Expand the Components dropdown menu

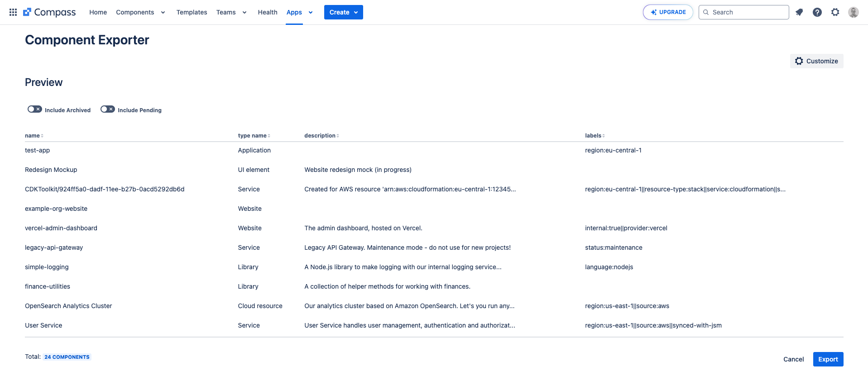point(140,12)
